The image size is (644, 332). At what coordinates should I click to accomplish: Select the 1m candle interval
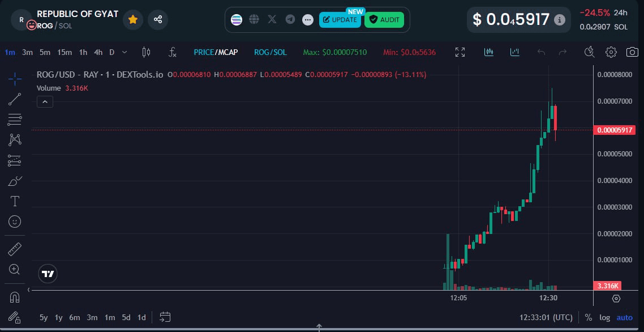10,52
